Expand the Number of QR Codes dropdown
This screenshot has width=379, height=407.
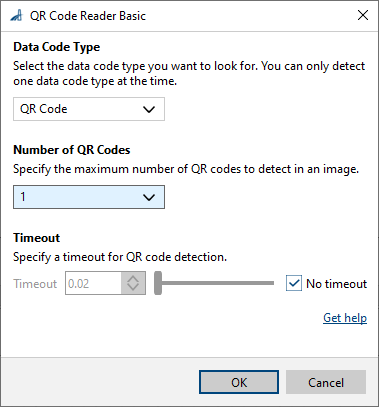click(89, 197)
